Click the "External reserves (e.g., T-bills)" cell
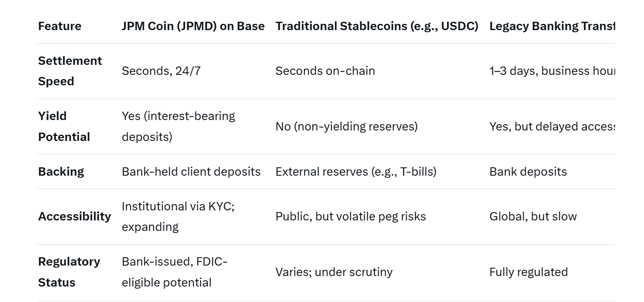 356,171
